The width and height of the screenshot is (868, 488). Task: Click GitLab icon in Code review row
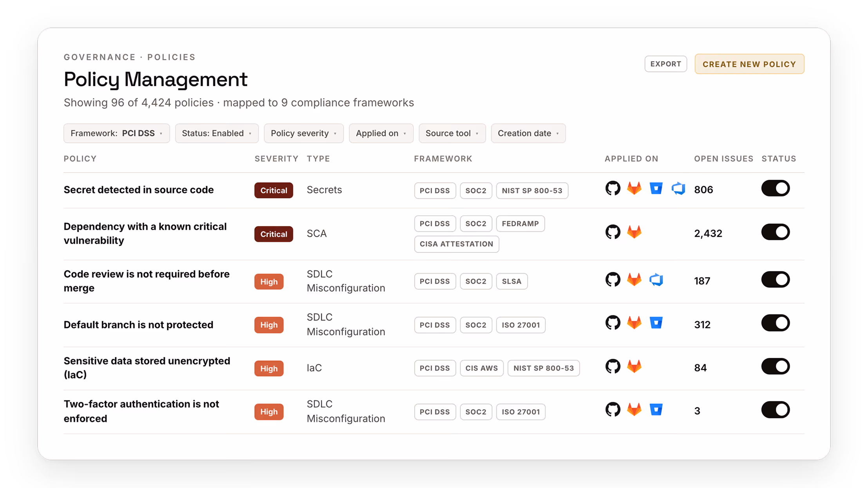[x=634, y=280]
